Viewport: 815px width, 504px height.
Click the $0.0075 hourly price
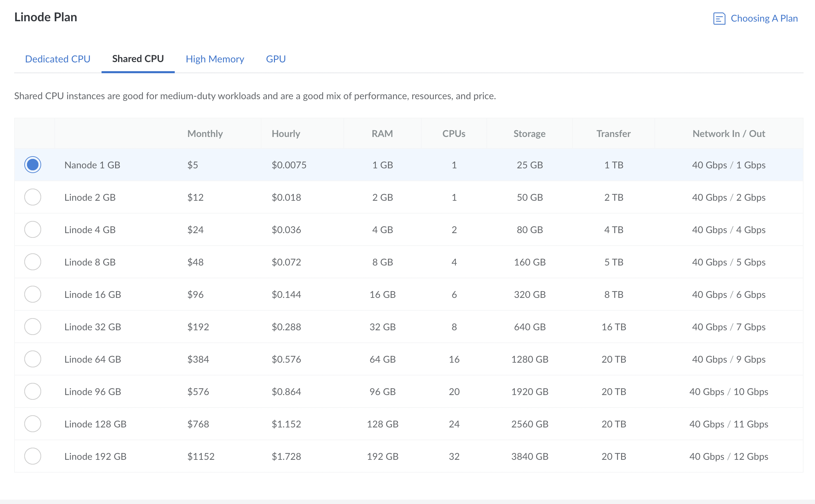(x=289, y=165)
